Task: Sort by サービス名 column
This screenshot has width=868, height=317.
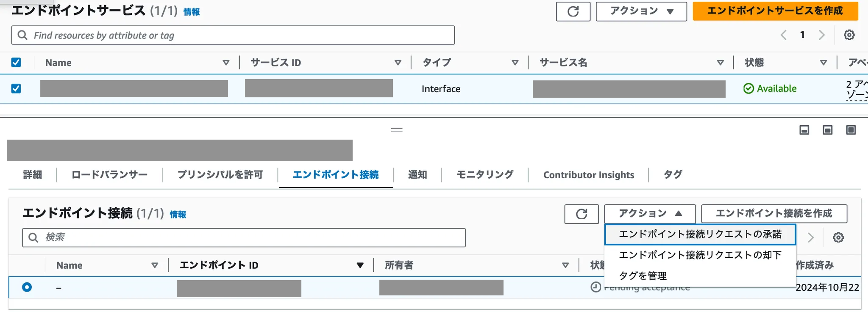Action: click(x=720, y=63)
